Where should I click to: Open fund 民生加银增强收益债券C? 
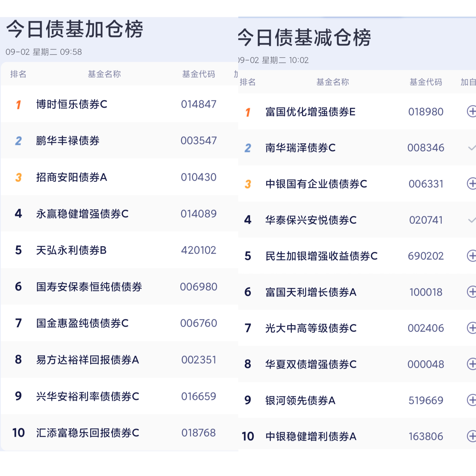(321, 256)
